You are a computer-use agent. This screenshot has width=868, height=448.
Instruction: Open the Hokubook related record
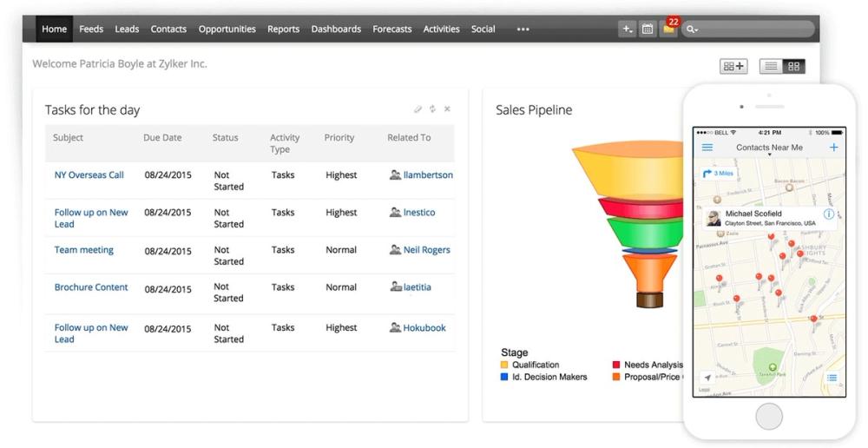point(424,328)
